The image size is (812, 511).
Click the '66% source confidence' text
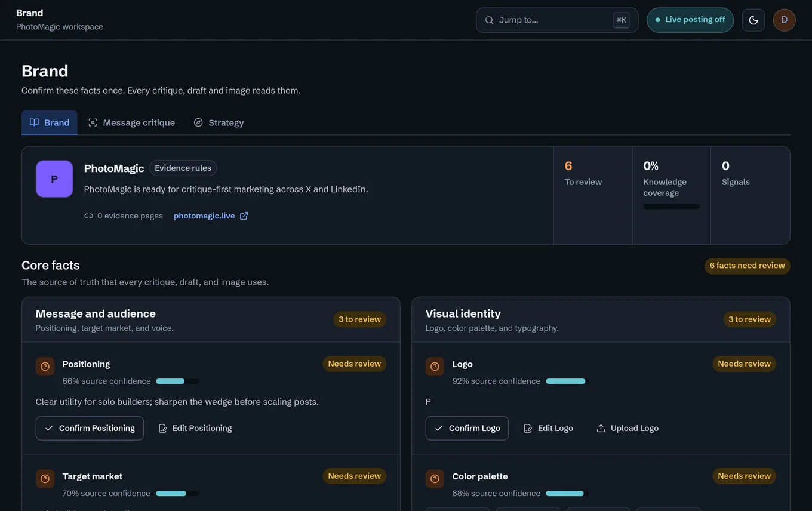(107, 381)
